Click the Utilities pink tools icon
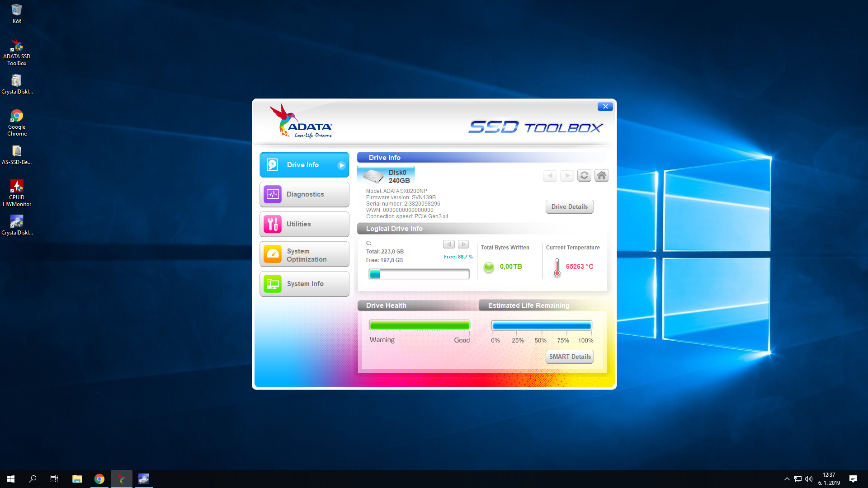This screenshot has height=488, width=868. coord(273,224)
